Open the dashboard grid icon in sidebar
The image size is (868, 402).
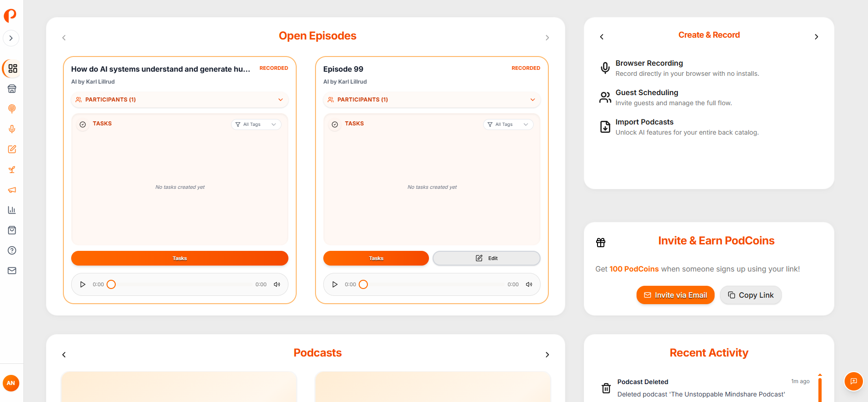[x=12, y=68]
